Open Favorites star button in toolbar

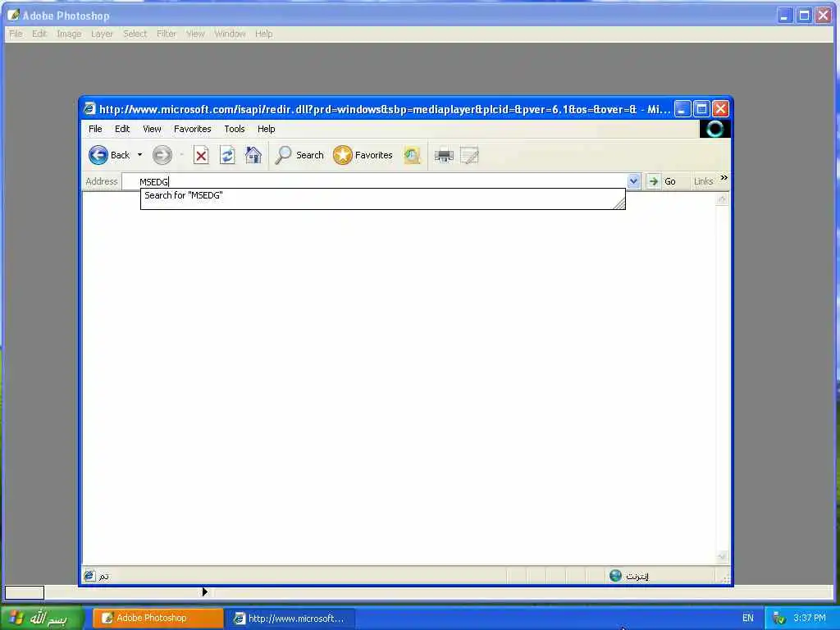click(363, 155)
